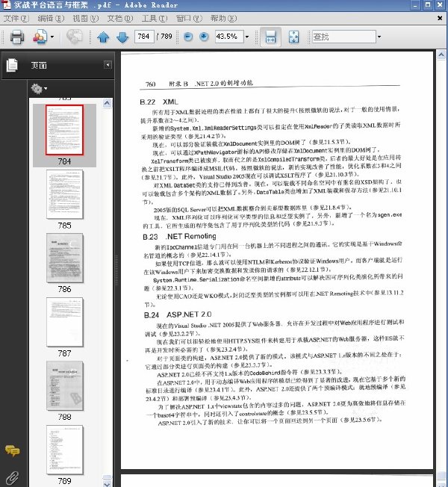Open the 编辑 menu
Screen dimensions: 448x487
51,19
